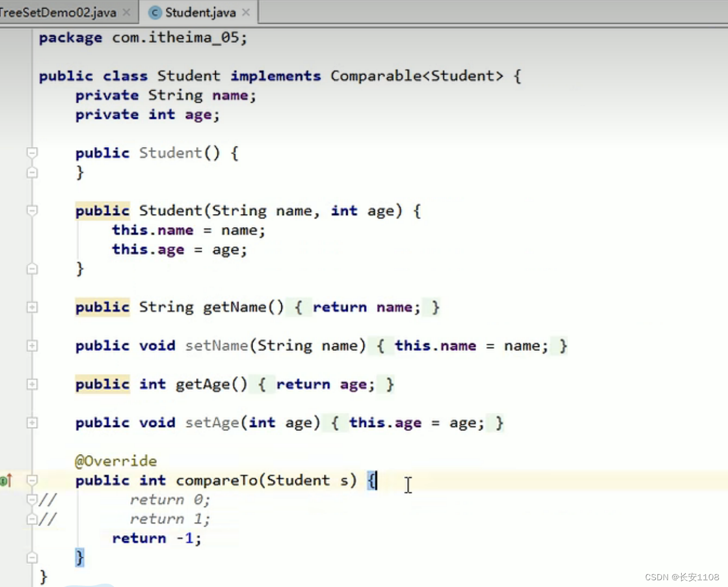Viewport: 728px width, 587px height.
Task: Click fold end marker below this.age line
Action: [x=32, y=269]
